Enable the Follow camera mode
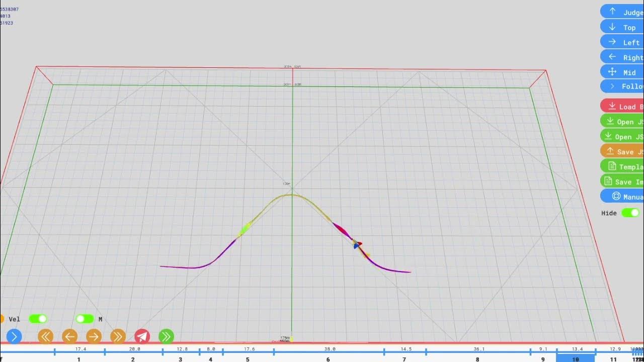The width and height of the screenshot is (644, 362). [622, 86]
